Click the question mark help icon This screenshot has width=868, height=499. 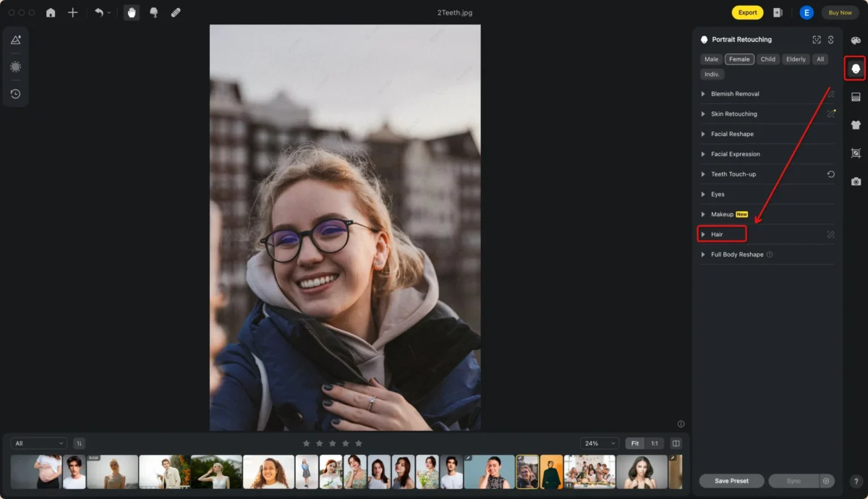click(x=856, y=481)
